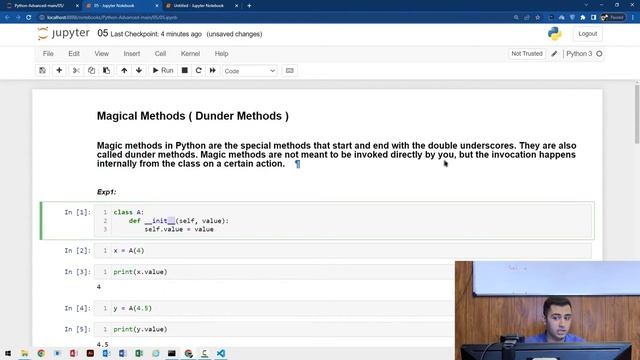Rename notebook by clicking title 05
Screen dimensions: 640x360
[102, 33]
